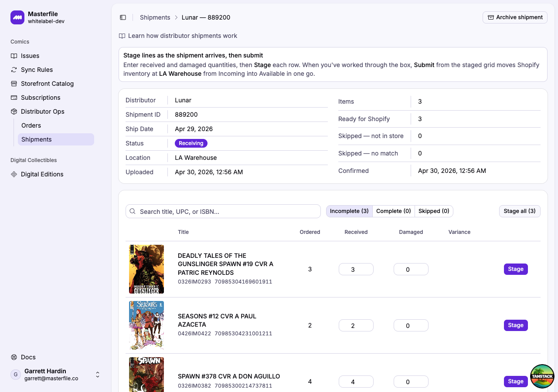This screenshot has height=392, width=558.
Task: Stage the Gunslinger Spawn #19 row
Action: click(516, 269)
